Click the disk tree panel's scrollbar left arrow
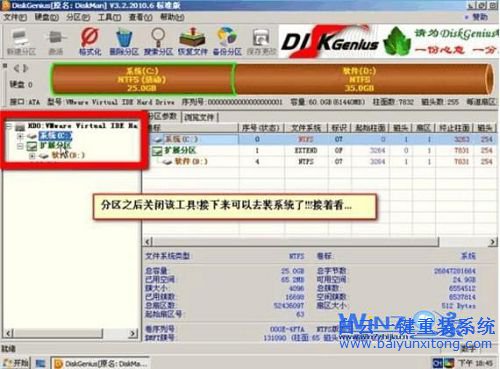500x369 pixels. click(x=9, y=333)
